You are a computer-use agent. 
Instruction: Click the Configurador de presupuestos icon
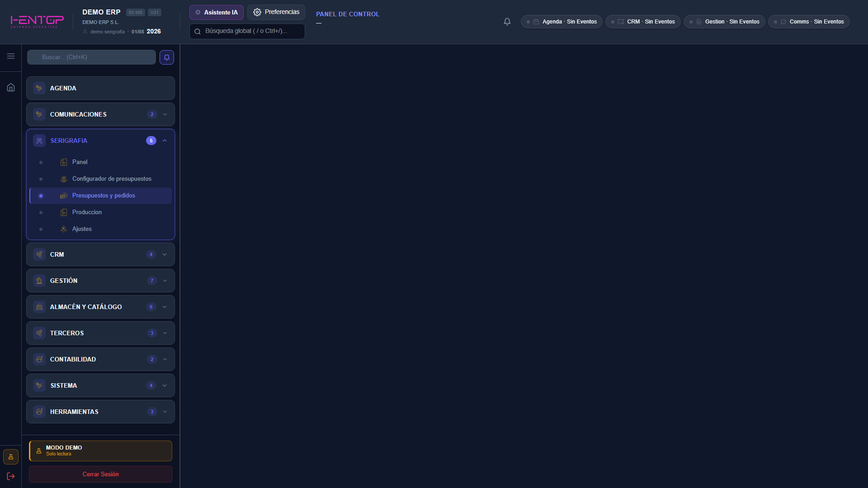click(x=64, y=179)
